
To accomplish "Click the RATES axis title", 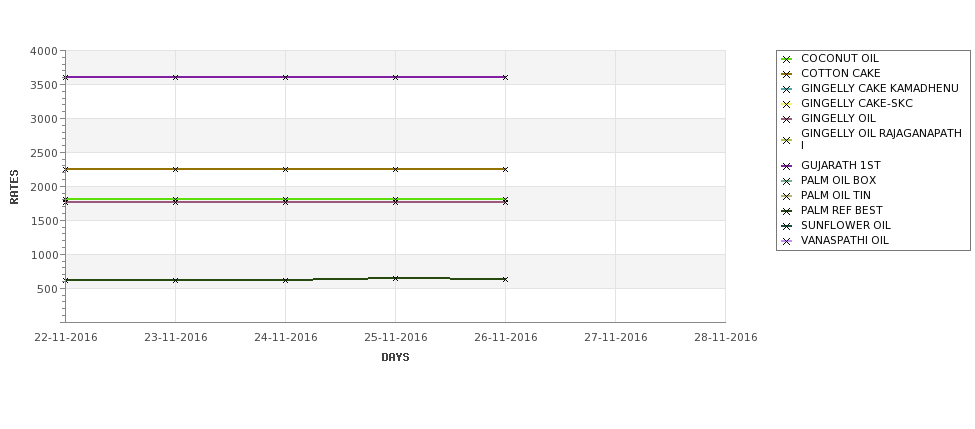I will (x=14, y=187).
